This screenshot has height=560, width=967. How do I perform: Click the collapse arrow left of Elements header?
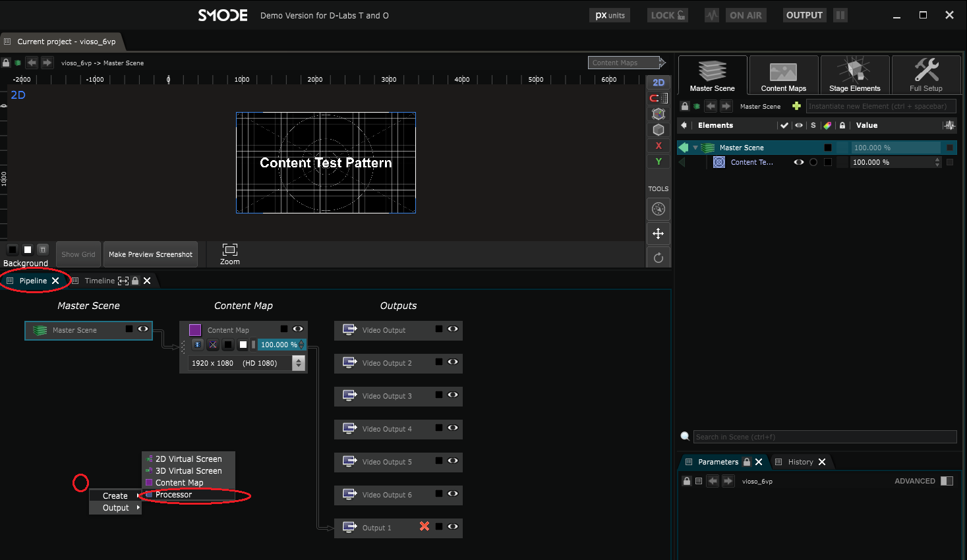[x=684, y=125]
